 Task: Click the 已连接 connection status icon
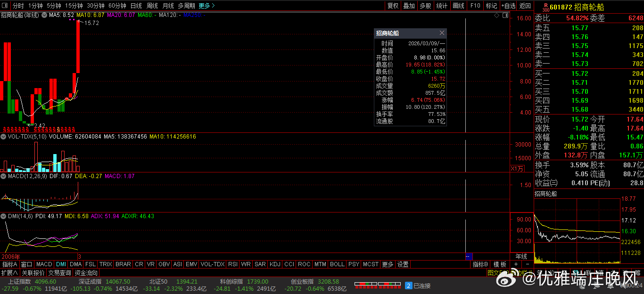[x=418, y=286]
